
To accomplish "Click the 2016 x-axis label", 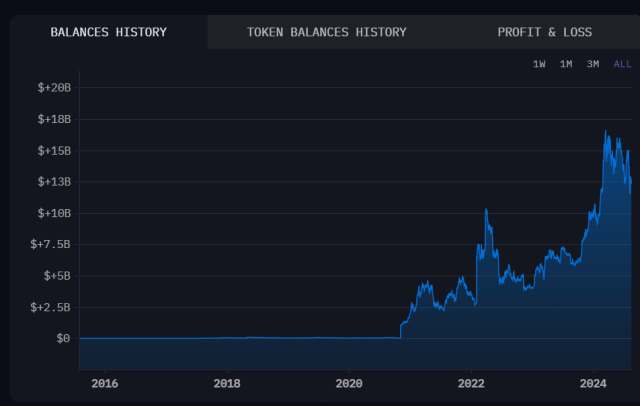I will click(105, 383).
